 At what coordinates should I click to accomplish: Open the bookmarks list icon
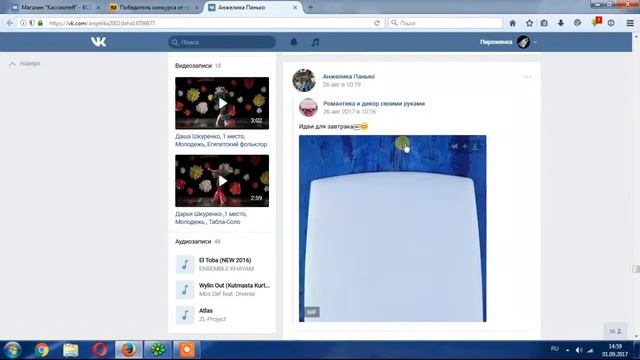click(544, 23)
